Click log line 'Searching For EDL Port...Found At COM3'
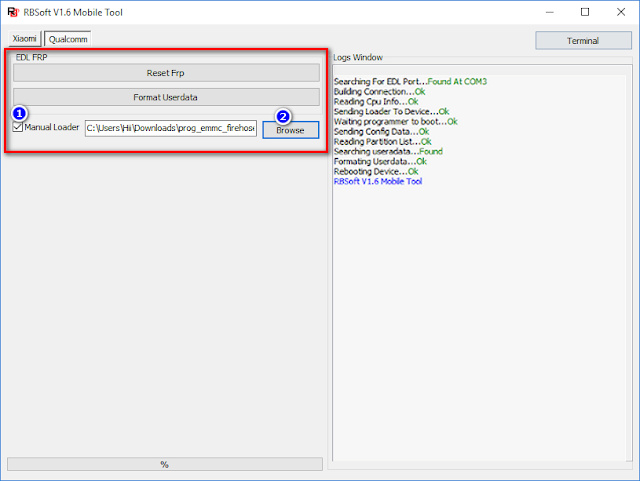The width and height of the screenshot is (640, 481). pyautogui.click(x=410, y=82)
